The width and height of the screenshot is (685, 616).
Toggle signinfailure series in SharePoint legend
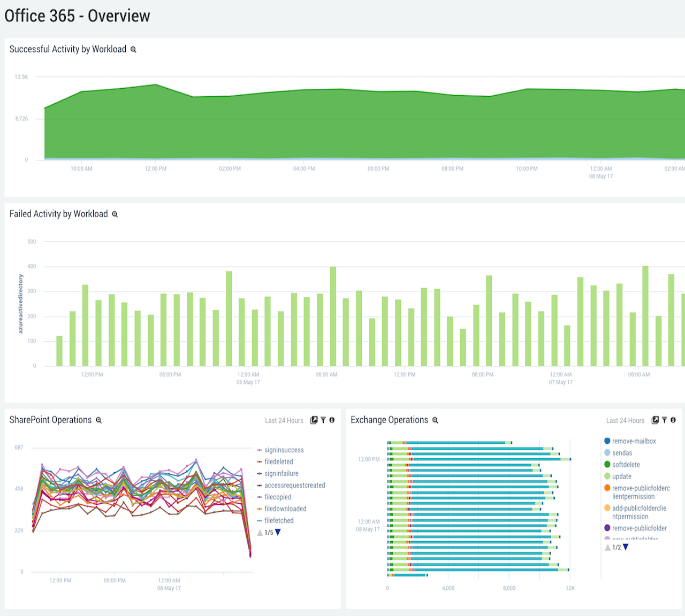pyautogui.click(x=278, y=474)
